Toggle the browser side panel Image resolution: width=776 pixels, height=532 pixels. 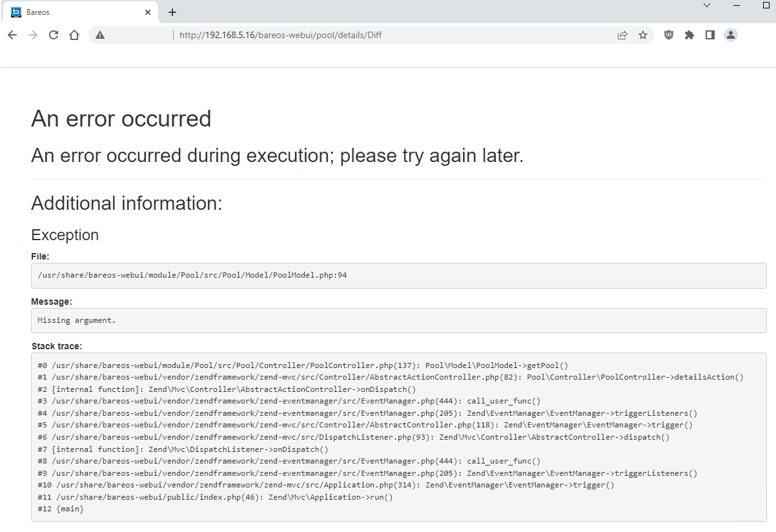710,35
